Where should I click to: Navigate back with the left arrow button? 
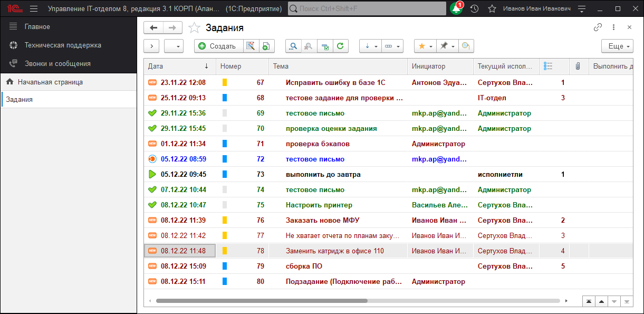[153, 28]
